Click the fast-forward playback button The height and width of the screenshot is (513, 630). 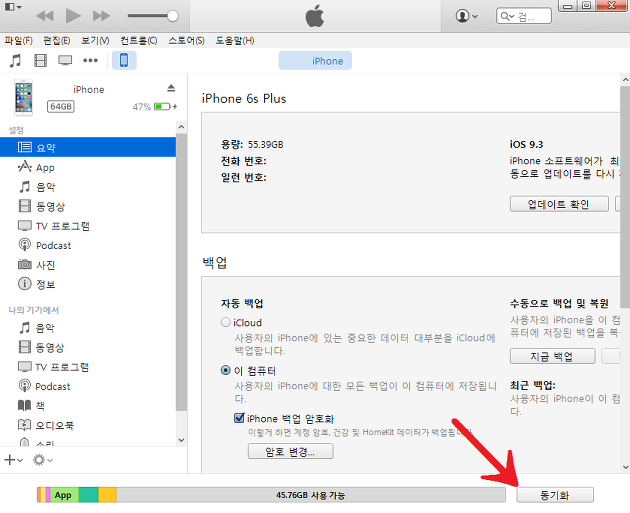click(101, 16)
